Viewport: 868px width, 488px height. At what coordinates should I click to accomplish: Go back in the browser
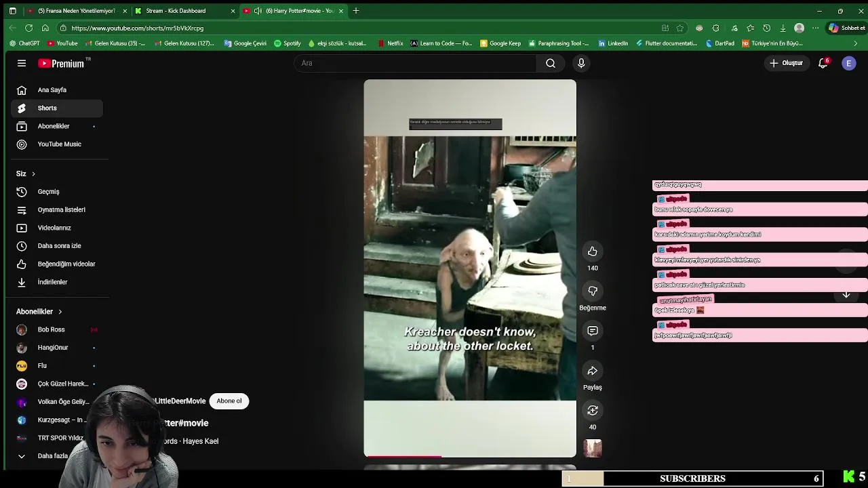pyautogui.click(x=12, y=28)
